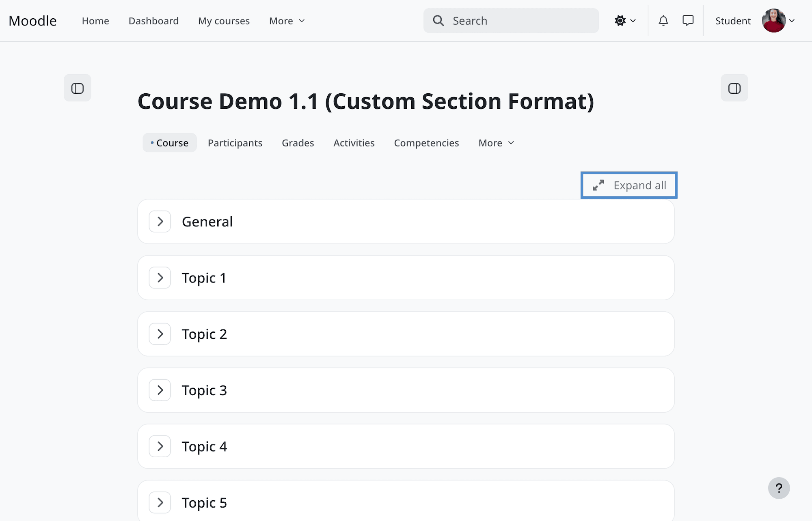Open the course tabs More dropdown

tap(496, 143)
